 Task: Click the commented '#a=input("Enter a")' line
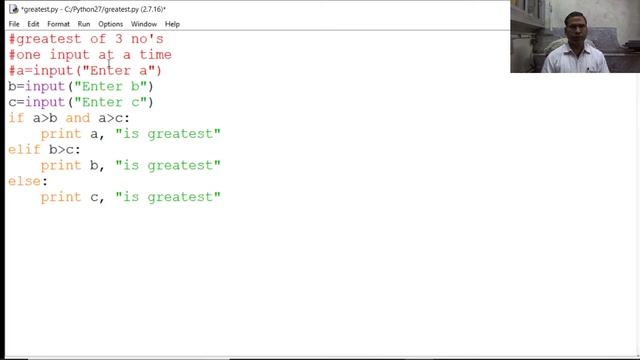85,71
